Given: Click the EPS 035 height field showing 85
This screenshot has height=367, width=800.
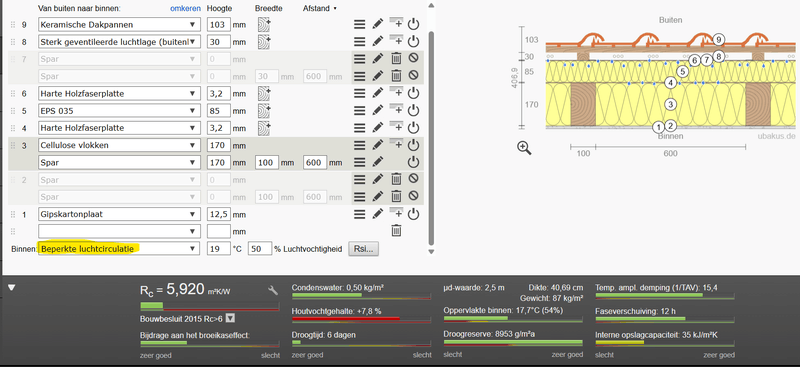Looking at the screenshot, I should pyautogui.click(x=219, y=111).
